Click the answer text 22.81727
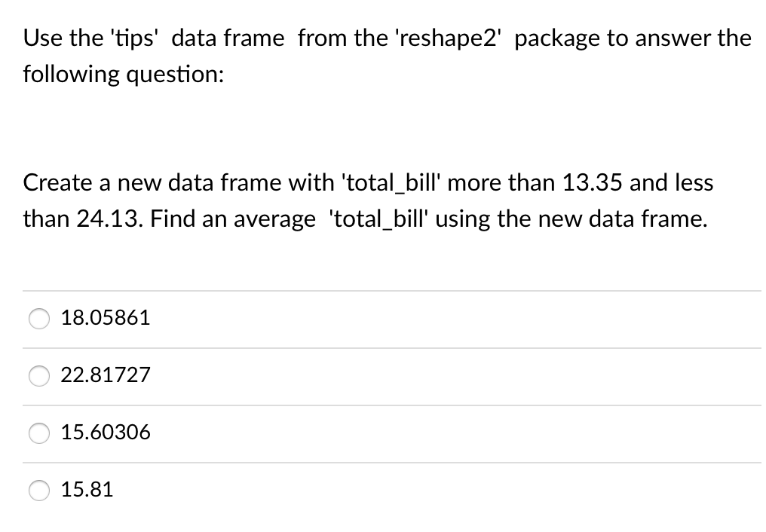Image resolution: width=766 pixels, height=532 pixels. click(106, 375)
